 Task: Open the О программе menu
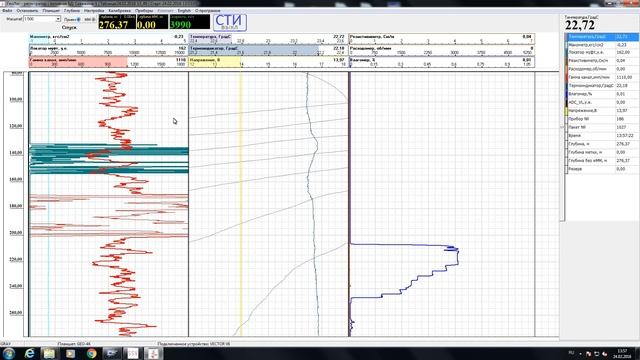[x=207, y=11]
